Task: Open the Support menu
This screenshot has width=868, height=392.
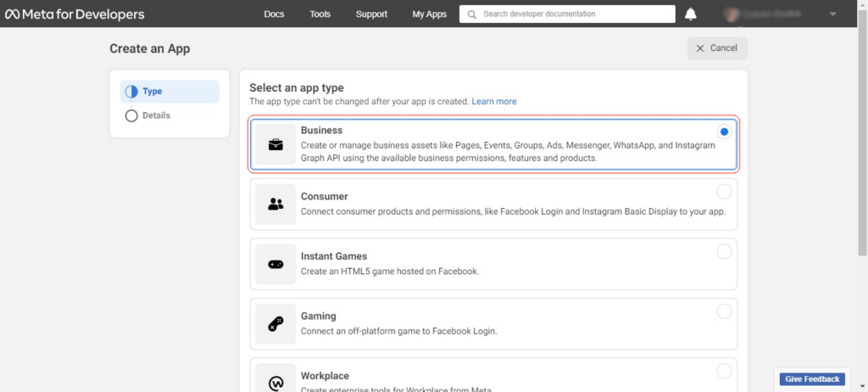Action: [x=371, y=14]
